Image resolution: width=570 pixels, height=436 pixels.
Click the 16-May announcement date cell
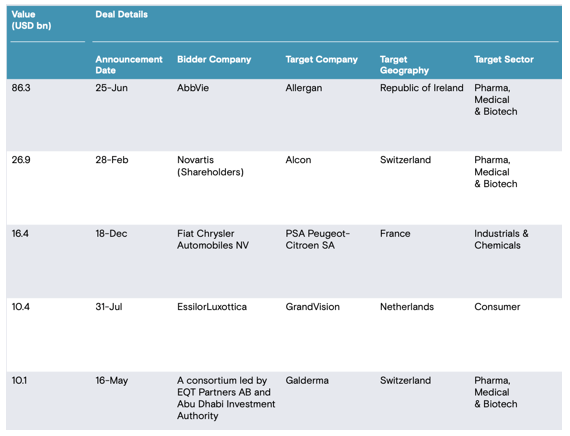[x=112, y=381]
